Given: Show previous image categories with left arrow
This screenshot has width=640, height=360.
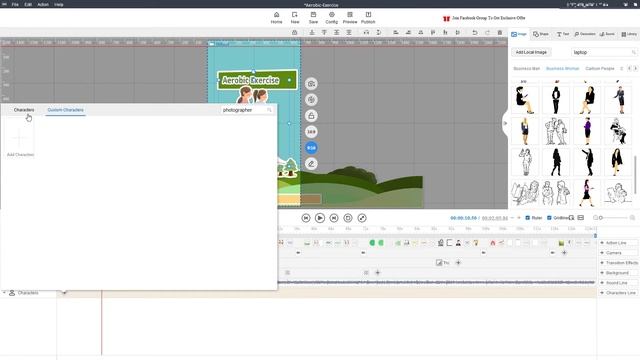Looking at the screenshot, I should pyautogui.click(x=629, y=68).
